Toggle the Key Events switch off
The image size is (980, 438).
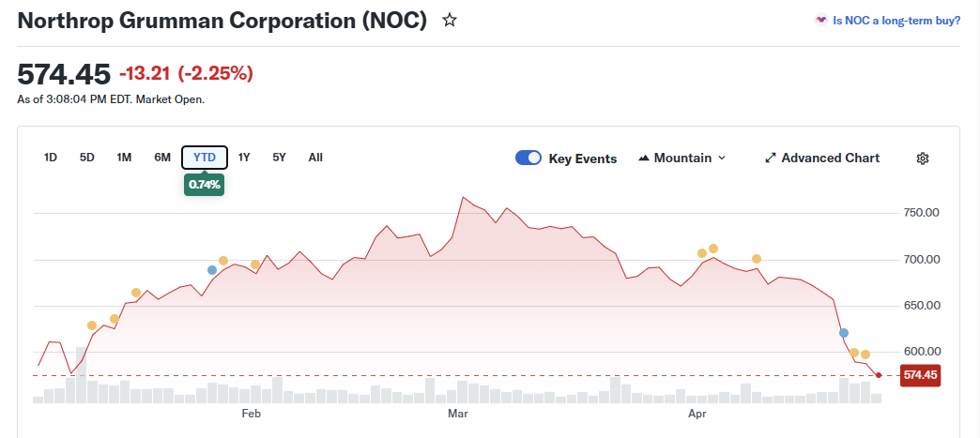pyautogui.click(x=528, y=159)
